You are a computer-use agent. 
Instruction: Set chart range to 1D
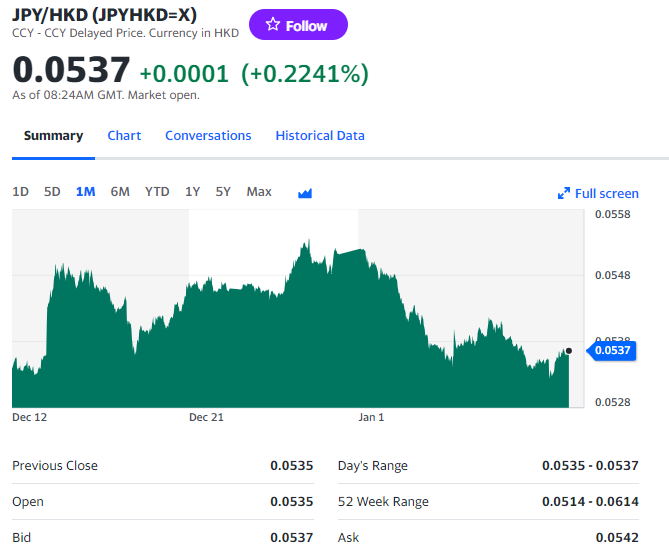20,192
